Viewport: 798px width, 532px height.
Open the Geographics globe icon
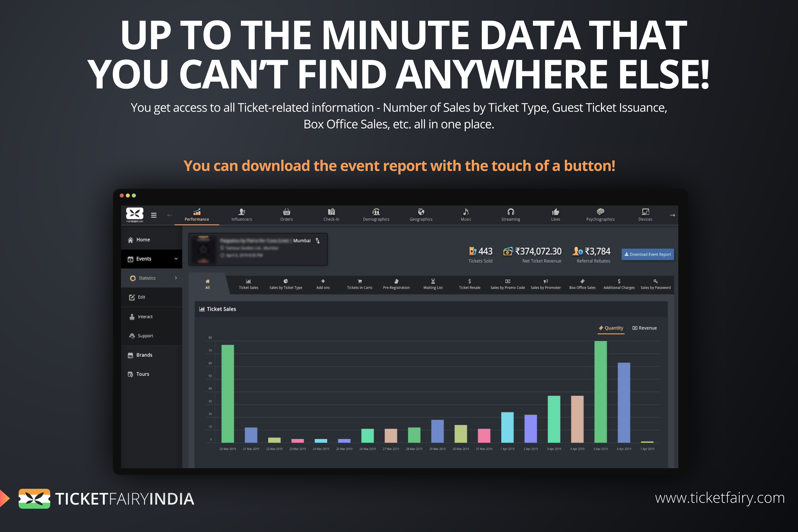click(421, 212)
